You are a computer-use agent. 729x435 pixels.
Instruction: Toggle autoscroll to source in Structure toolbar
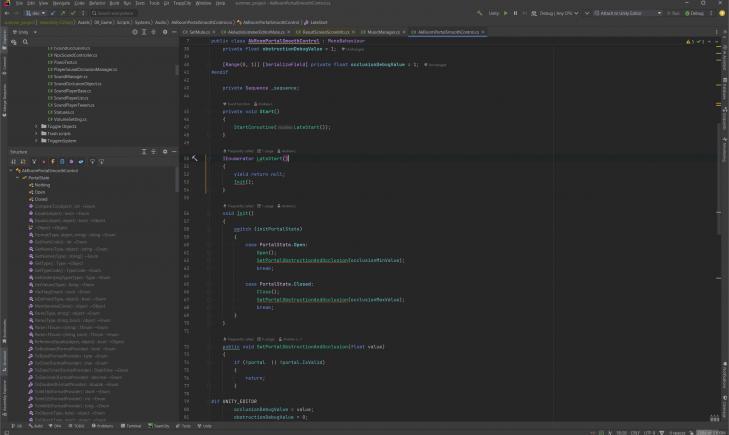pos(92,162)
